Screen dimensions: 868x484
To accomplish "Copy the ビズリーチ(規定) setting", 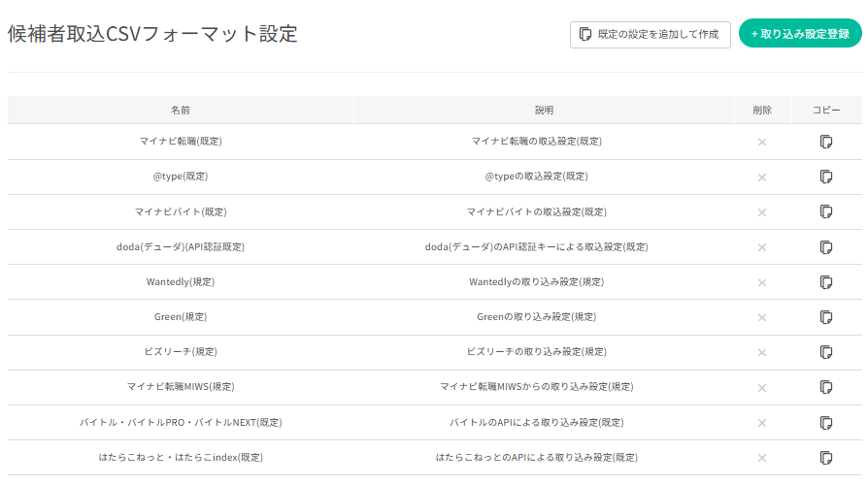I will [826, 352].
